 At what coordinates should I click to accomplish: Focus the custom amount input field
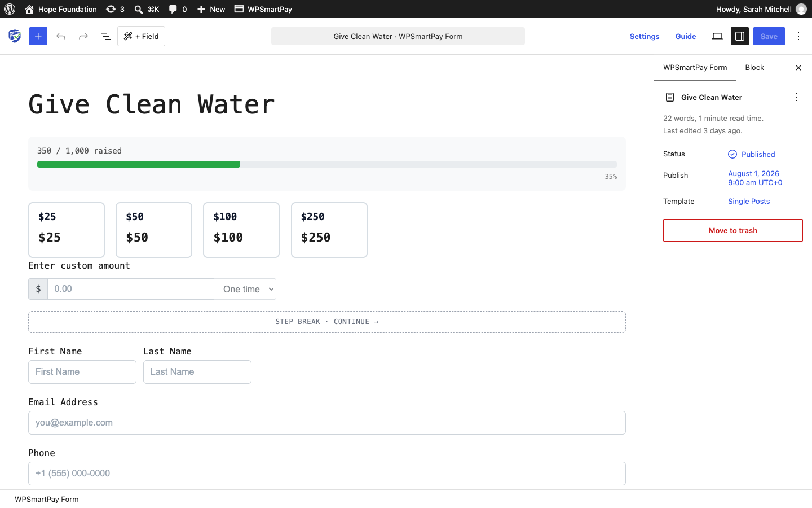tap(131, 289)
